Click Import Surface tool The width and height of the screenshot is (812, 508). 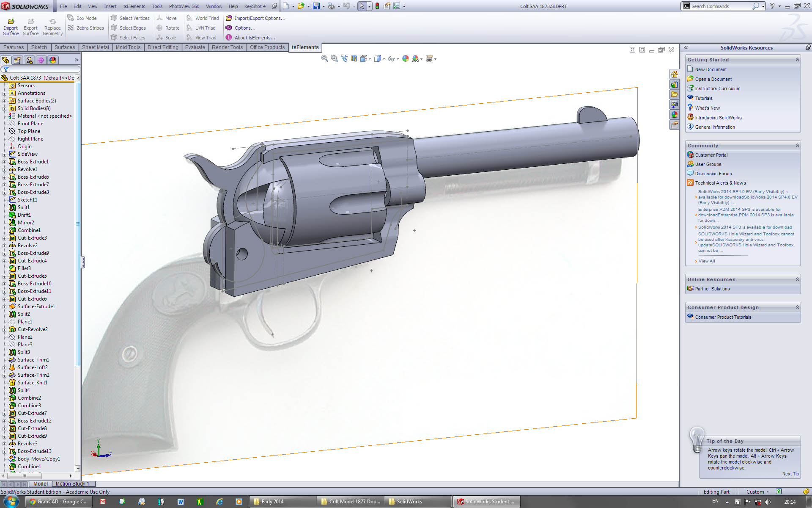pyautogui.click(x=11, y=27)
